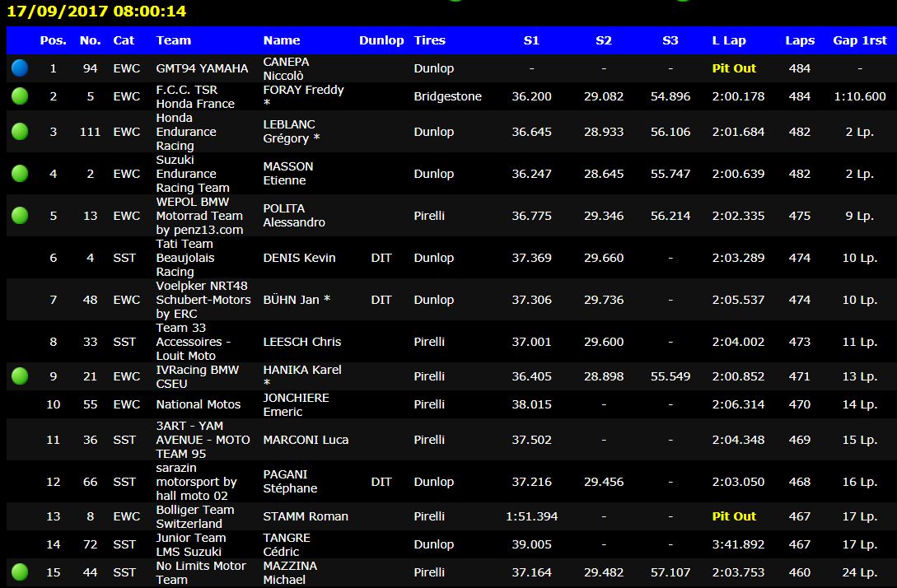Image resolution: width=897 pixels, height=588 pixels.
Task: Select the green status dot for WEPOL BMW
Action: tap(19, 216)
